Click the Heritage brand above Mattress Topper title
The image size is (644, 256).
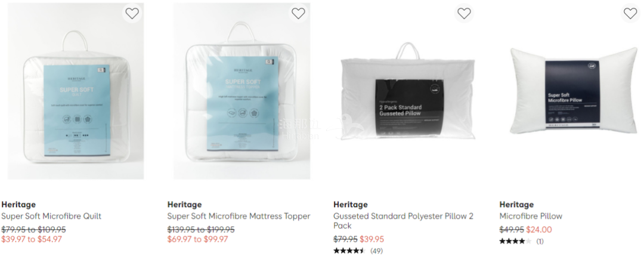184,205
